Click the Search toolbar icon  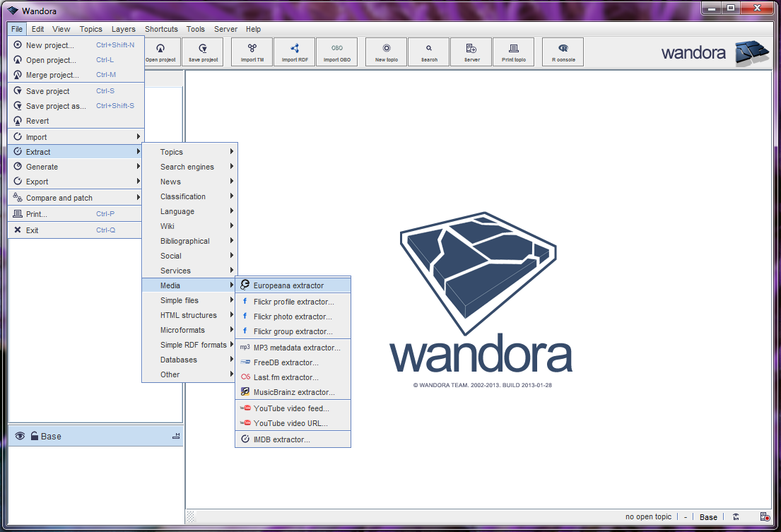point(429,52)
